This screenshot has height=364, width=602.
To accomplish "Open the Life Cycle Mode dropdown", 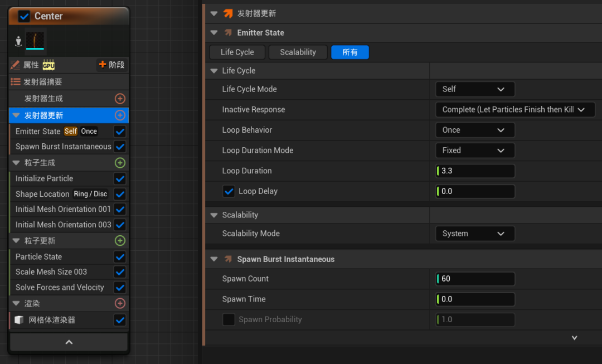I will tap(475, 89).
